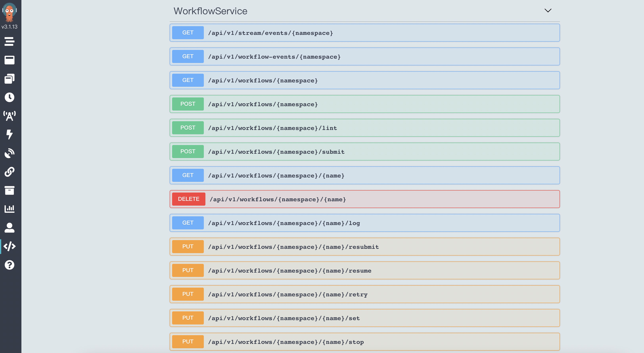Viewport: 644px width, 353px height.
Task: Open Event Flow broadcast tower icon
Action: tap(10, 116)
